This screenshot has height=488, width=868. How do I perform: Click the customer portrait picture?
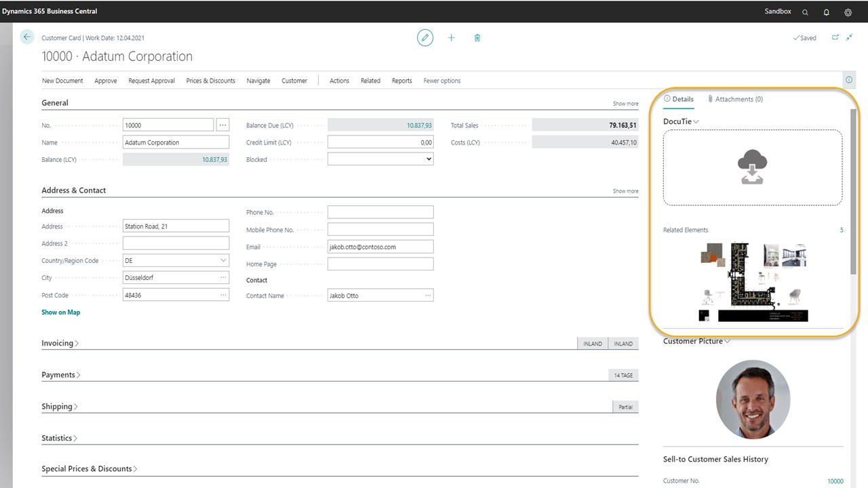pyautogui.click(x=753, y=399)
